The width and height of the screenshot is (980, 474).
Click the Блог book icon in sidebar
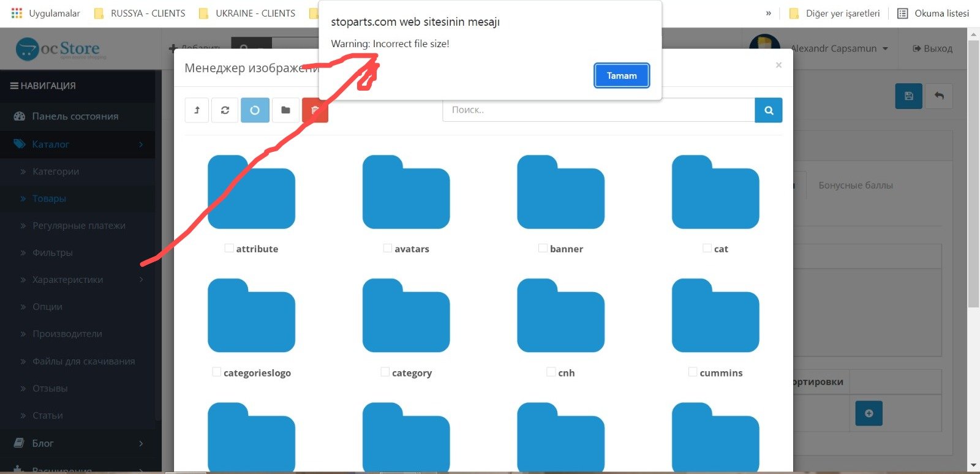tap(19, 443)
